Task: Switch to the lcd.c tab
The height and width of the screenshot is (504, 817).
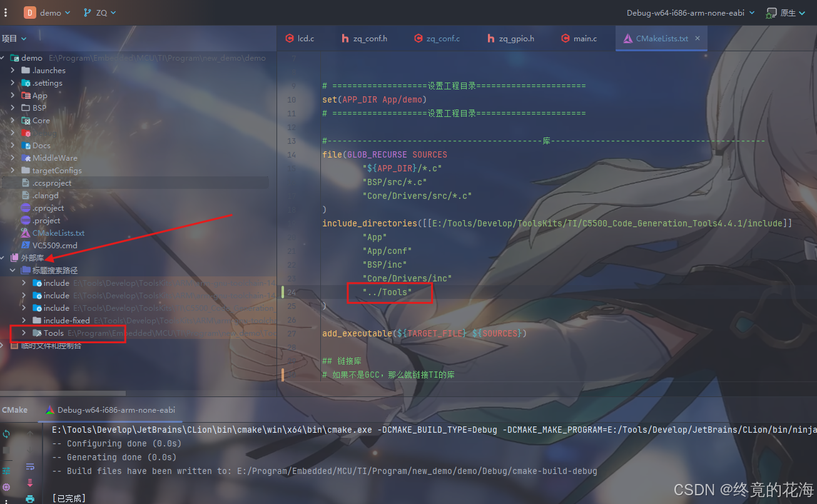Action: tap(300, 38)
